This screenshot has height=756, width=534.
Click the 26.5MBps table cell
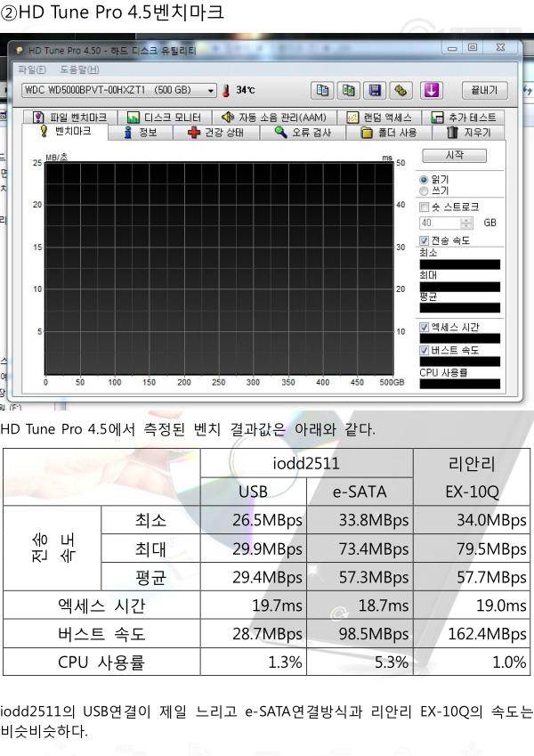(x=254, y=520)
